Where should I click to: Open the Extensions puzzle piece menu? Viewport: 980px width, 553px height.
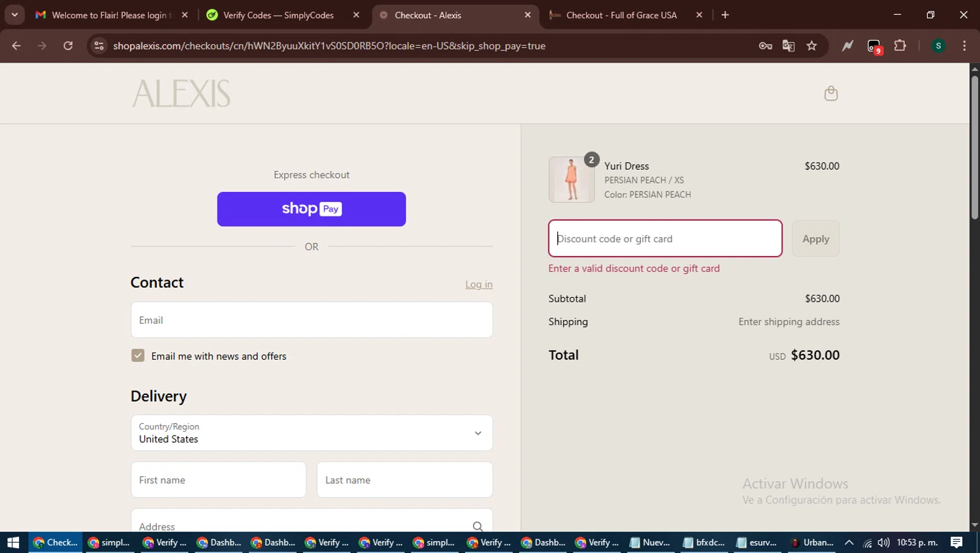coord(900,46)
